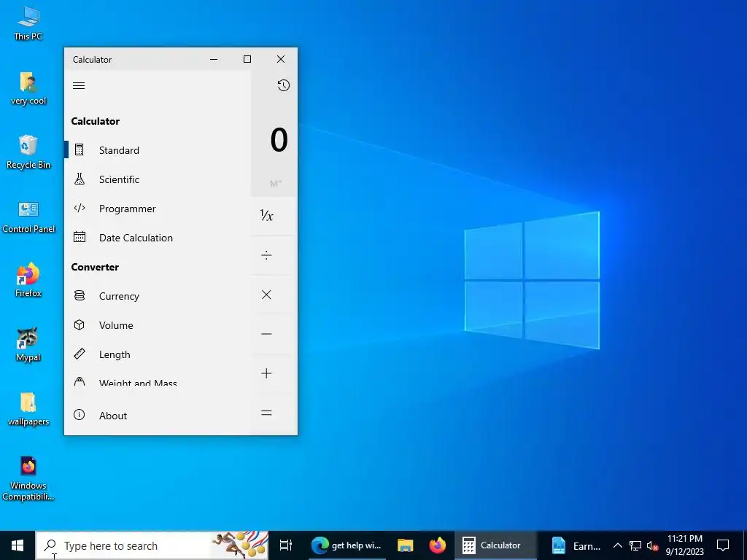Close the Calculator window
The height and width of the screenshot is (560, 747).
[281, 59]
